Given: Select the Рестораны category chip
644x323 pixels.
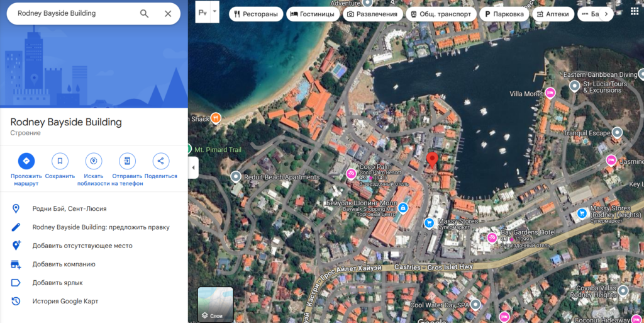Looking at the screenshot, I should pyautogui.click(x=255, y=14).
